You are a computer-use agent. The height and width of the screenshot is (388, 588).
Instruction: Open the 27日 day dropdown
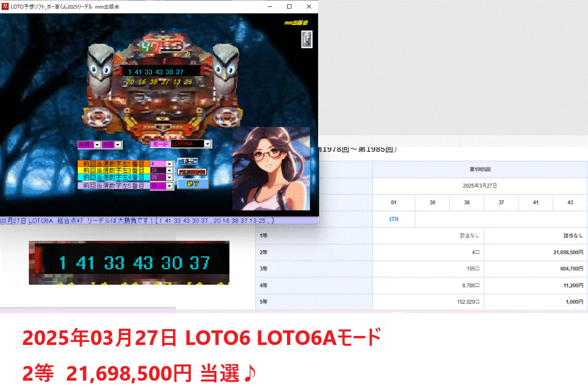point(118,144)
